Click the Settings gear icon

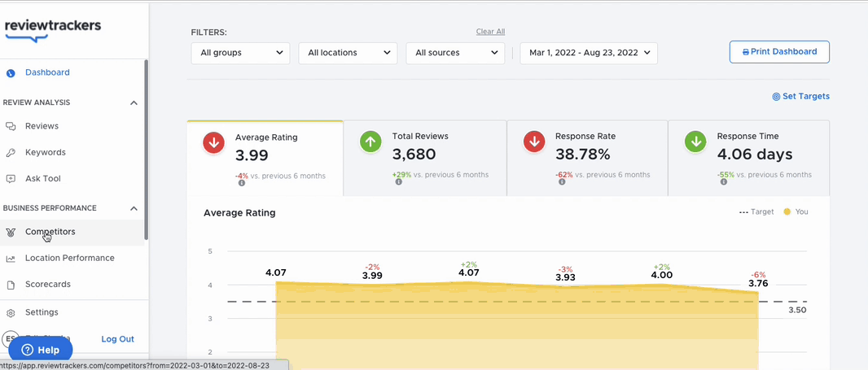[x=11, y=313]
